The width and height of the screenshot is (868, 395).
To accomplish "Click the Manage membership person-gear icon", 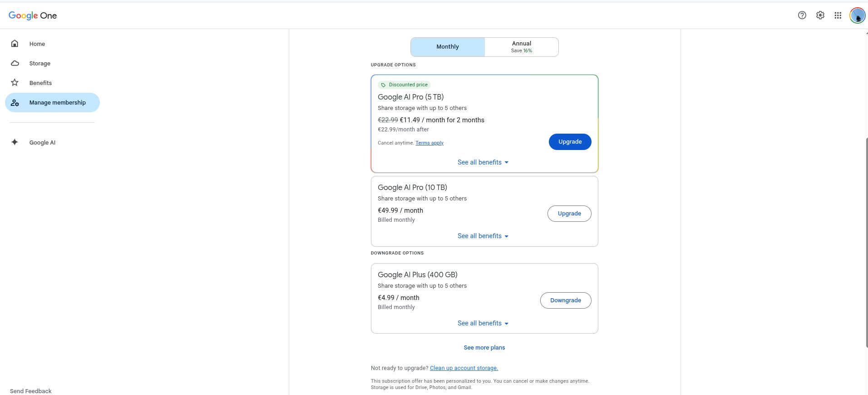I will (x=15, y=102).
